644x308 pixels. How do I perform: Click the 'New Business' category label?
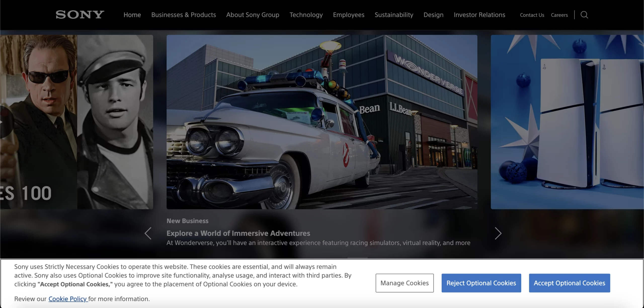pos(187,221)
